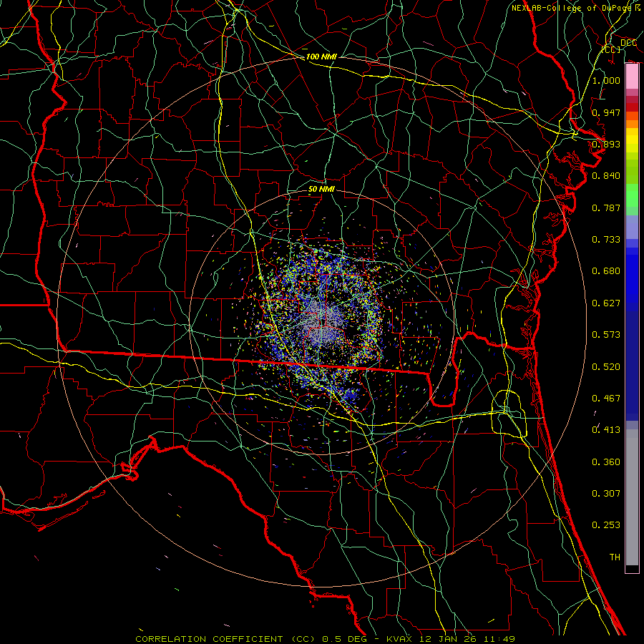Click the 0.787 legend value
This screenshot has height=644, width=644.
tap(606, 208)
